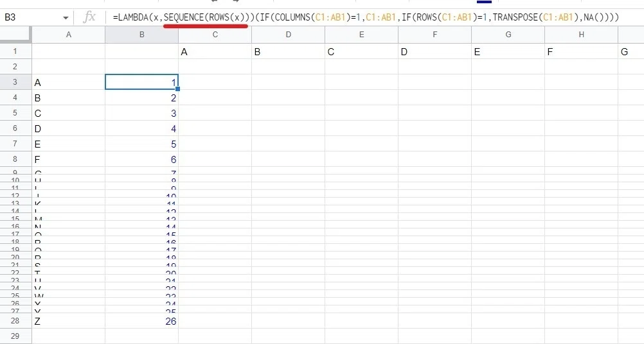Select column D header
The height and width of the screenshot is (344, 644).
click(x=289, y=35)
